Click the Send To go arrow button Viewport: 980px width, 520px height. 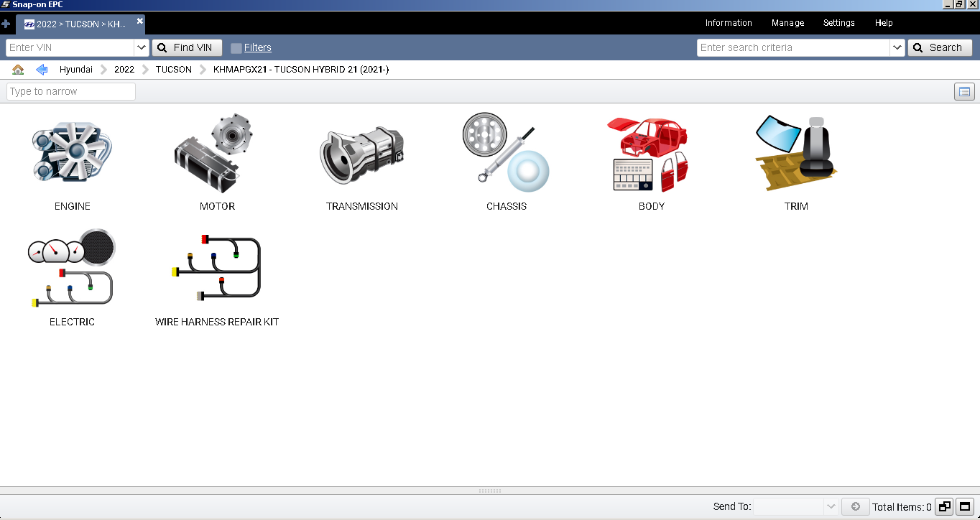pyautogui.click(x=855, y=506)
